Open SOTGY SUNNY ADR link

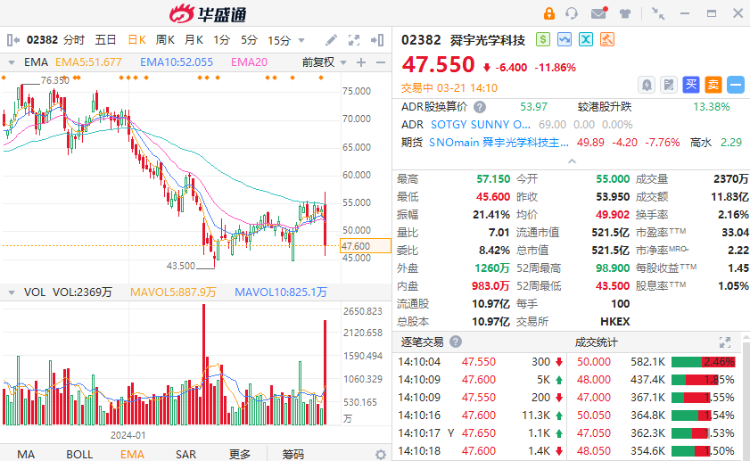(x=481, y=125)
